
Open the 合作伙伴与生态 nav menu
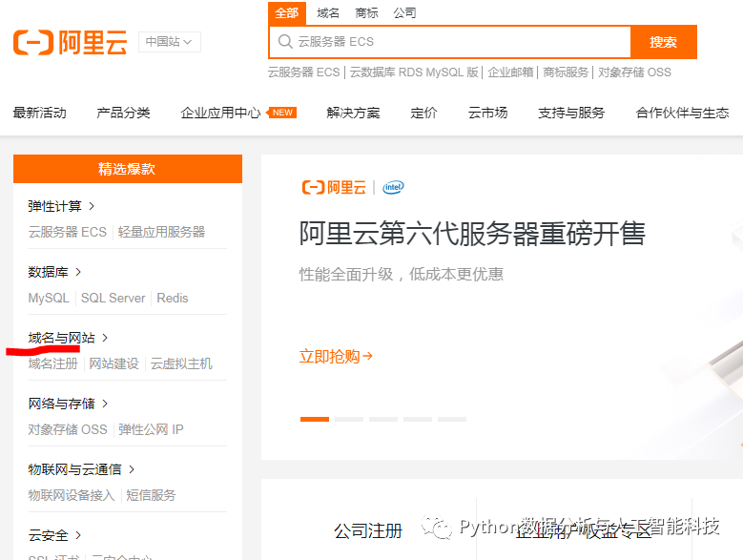(x=682, y=113)
